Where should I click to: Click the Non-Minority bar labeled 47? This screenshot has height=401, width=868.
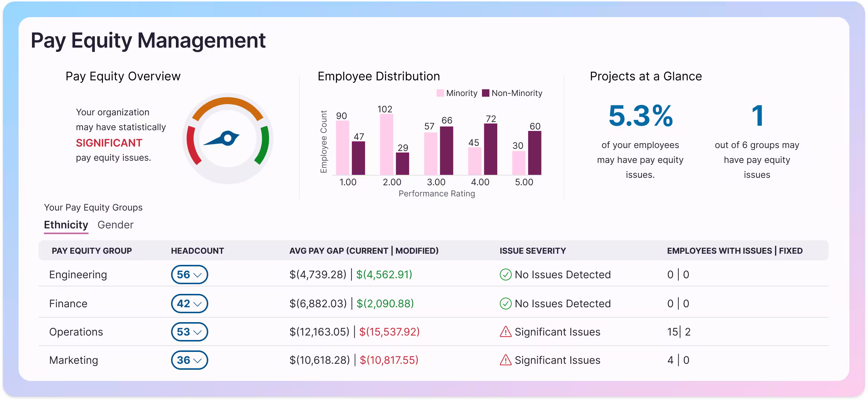click(359, 158)
